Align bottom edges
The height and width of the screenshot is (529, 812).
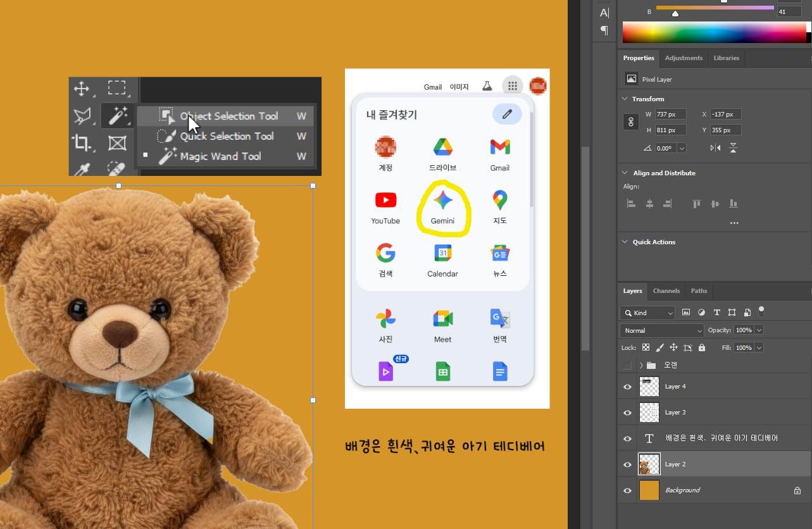(734, 204)
